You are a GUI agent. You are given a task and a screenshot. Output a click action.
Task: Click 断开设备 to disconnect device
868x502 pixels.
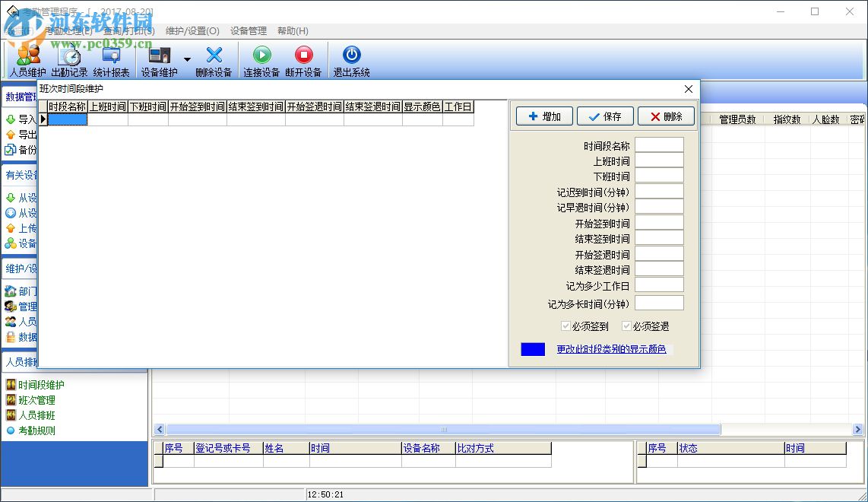pyautogui.click(x=305, y=61)
